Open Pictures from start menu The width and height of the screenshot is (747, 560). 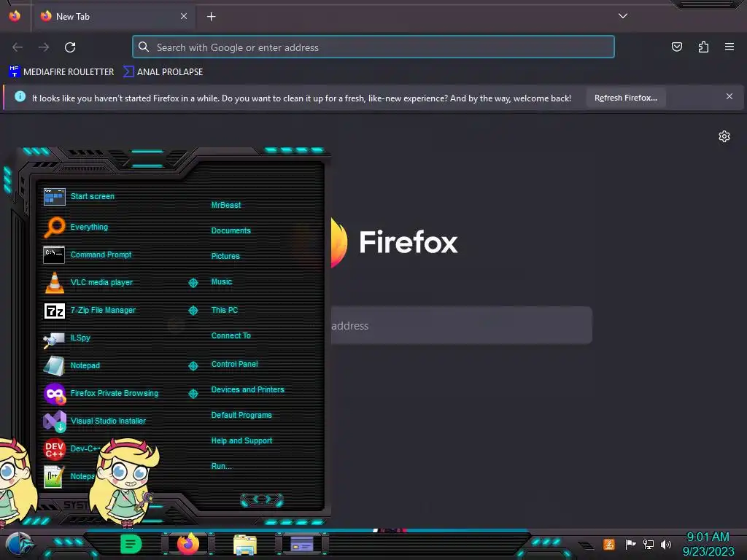tap(226, 256)
